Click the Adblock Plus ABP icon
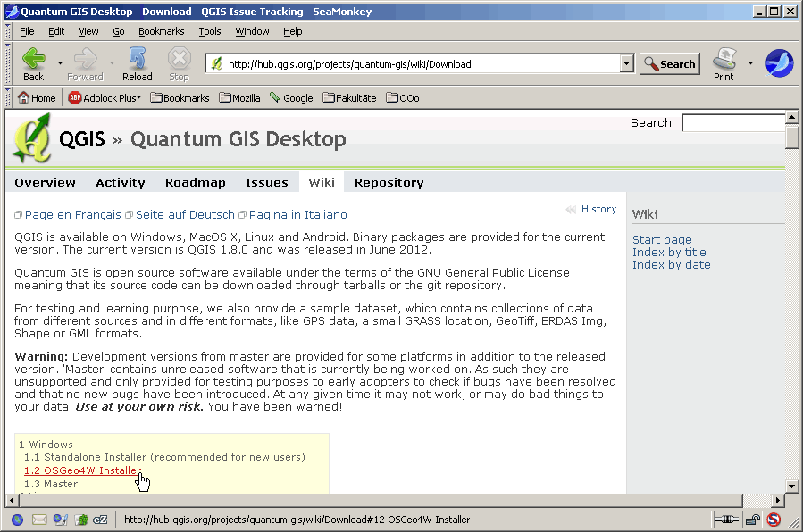The image size is (803, 532). 75,97
